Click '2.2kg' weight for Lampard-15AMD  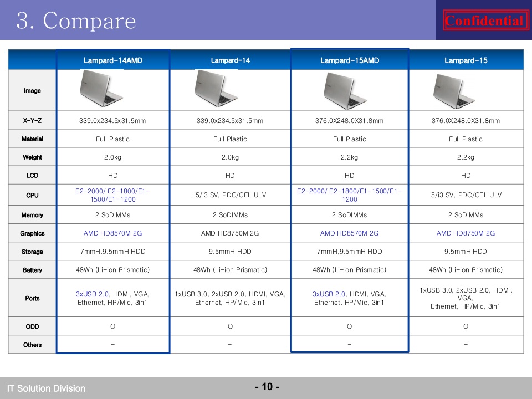click(x=350, y=157)
